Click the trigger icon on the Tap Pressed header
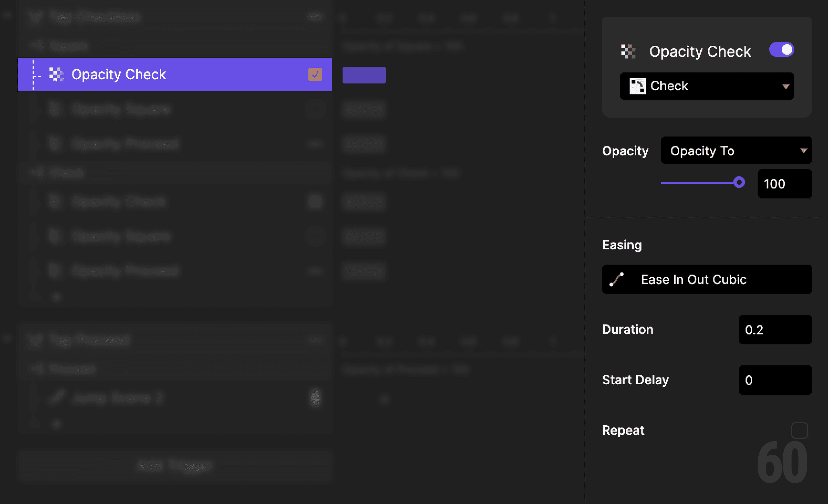The width and height of the screenshot is (828, 504). [x=35, y=340]
